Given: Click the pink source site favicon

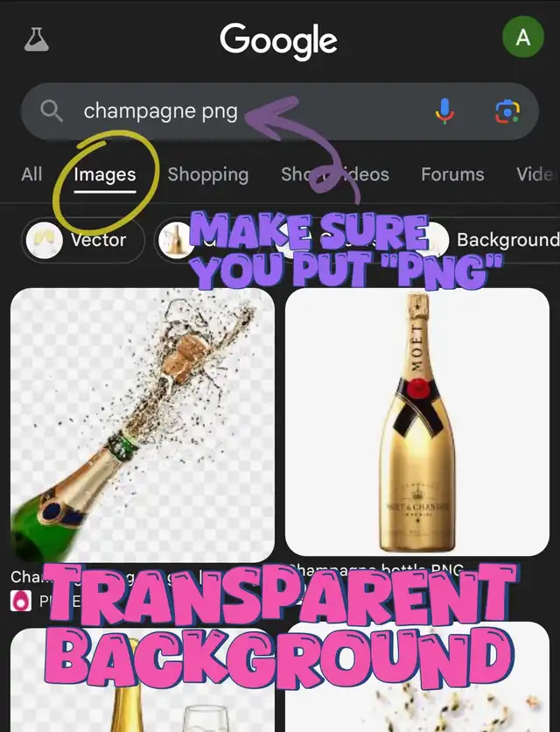Looking at the screenshot, I should click(21, 601).
